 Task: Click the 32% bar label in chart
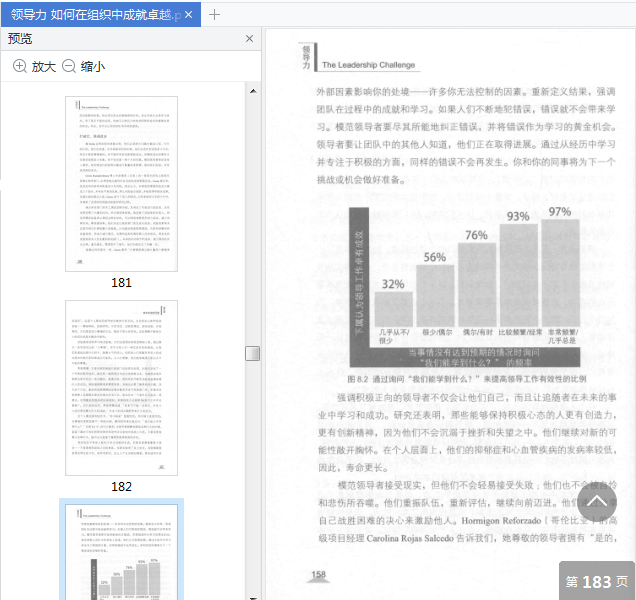coord(393,284)
